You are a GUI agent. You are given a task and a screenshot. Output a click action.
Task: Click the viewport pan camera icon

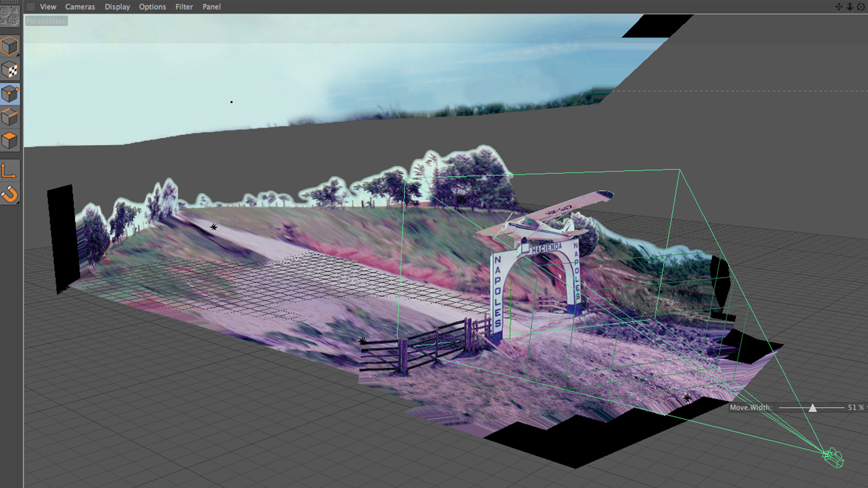tap(839, 7)
